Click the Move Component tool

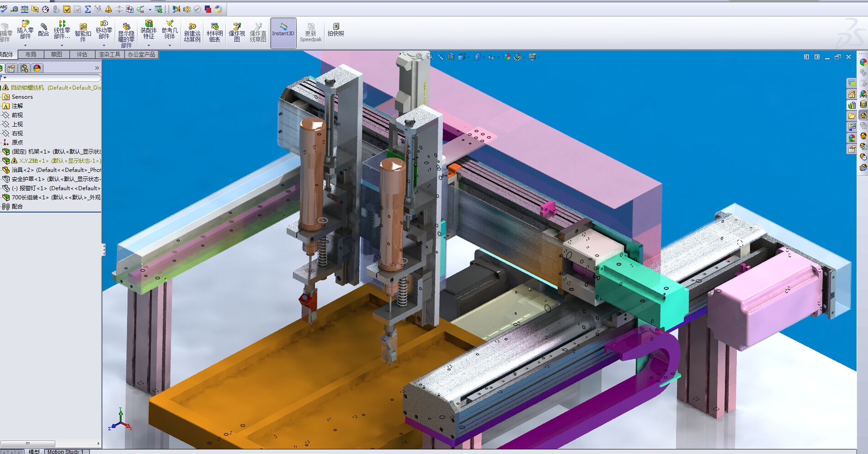click(x=104, y=30)
